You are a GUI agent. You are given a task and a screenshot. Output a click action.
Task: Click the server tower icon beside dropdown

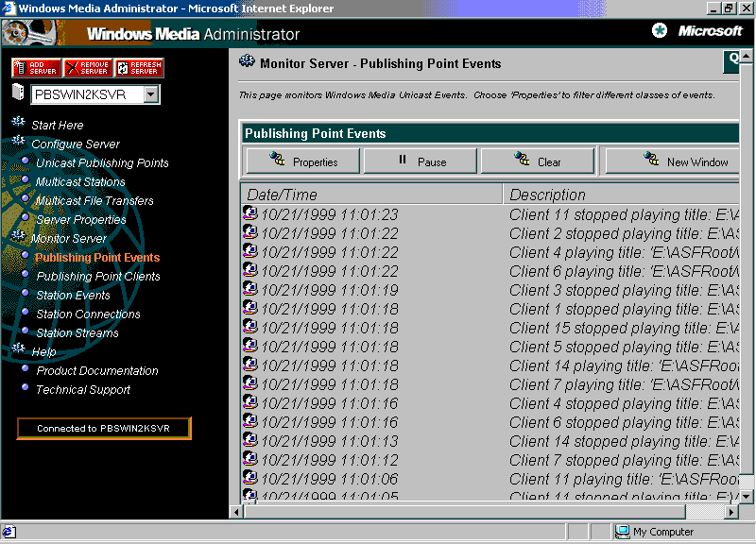tap(18, 92)
